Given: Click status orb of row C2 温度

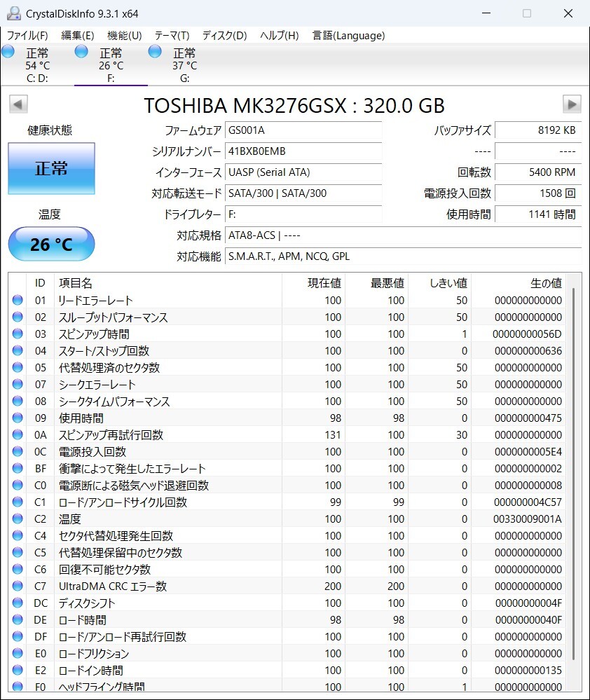Looking at the screenshot, I should 18,519.
